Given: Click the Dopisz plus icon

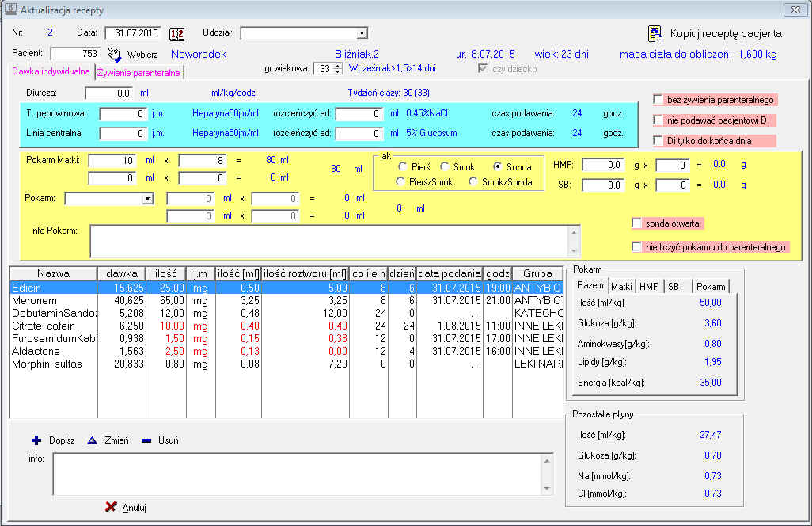Looking at the screenshot, I should [35, 440].
